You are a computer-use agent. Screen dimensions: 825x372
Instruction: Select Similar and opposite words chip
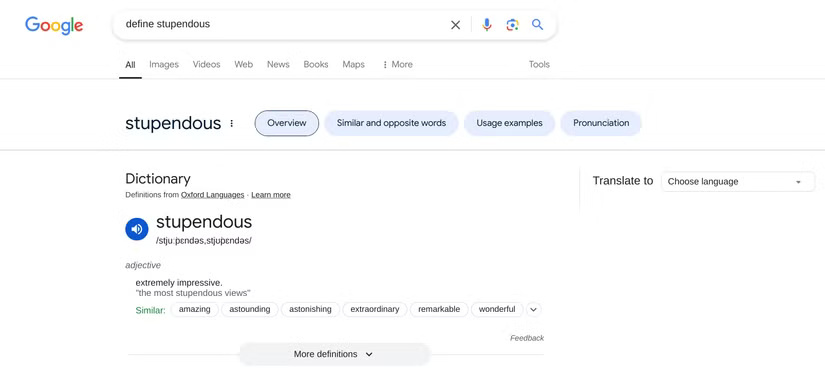coord(391,123)
